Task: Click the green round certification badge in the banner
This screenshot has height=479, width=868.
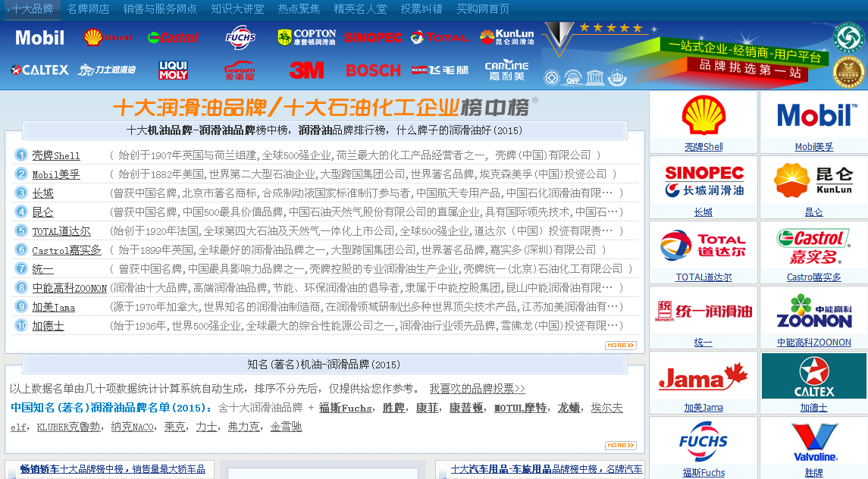Action: (849, 37)
